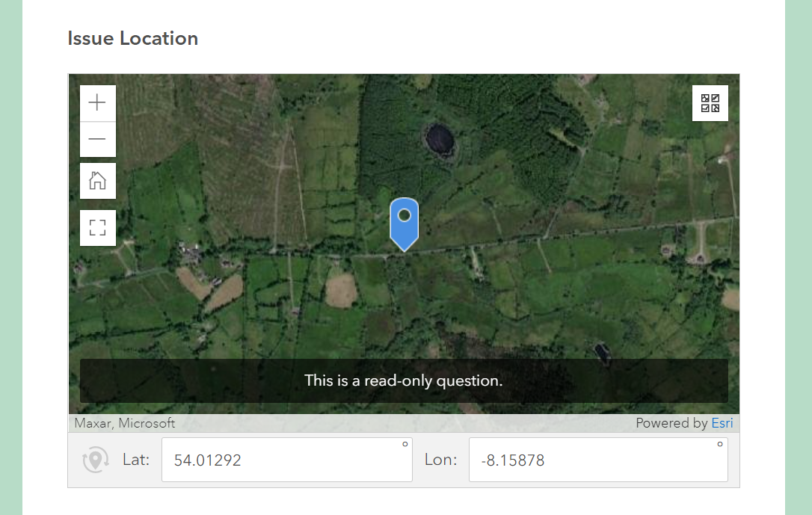Click the dark circular lake on map
This screenshot has width=812, height=515.
click(439, 138)
